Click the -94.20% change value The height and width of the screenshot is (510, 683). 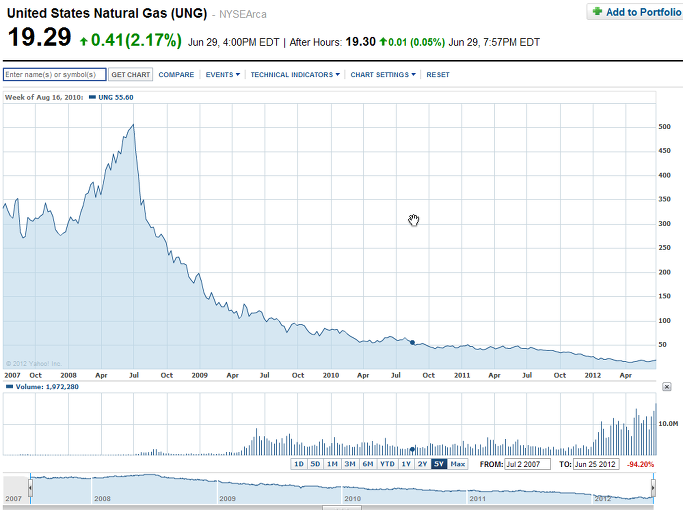point(640,464)
